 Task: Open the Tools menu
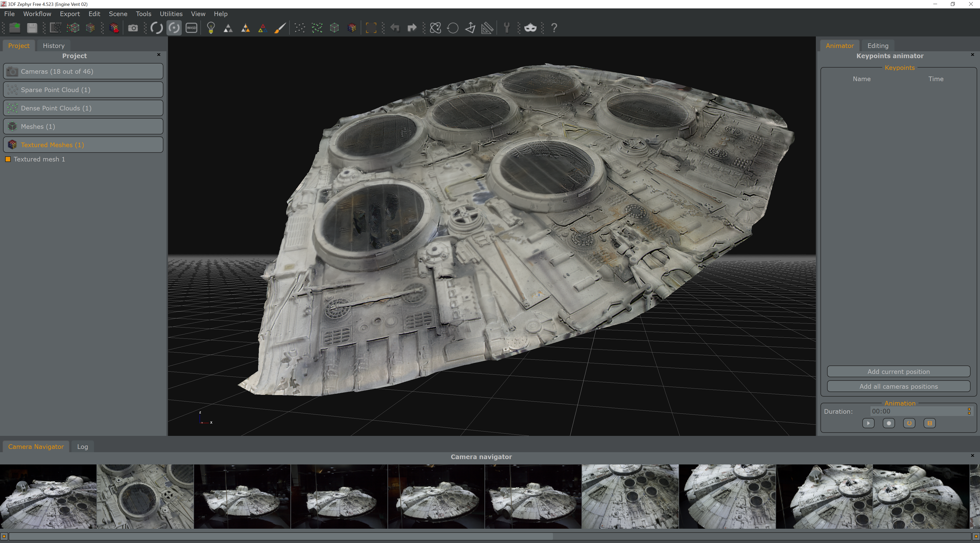[x=144, y=14]
